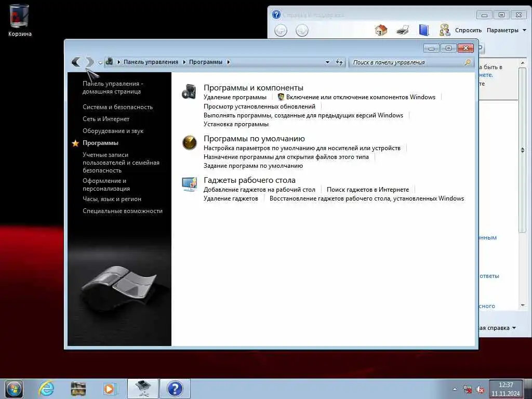
Task: Open Выполнять программы, созданные для предыдущих версий
Action: pyautogui.click(x=303, y=115)
